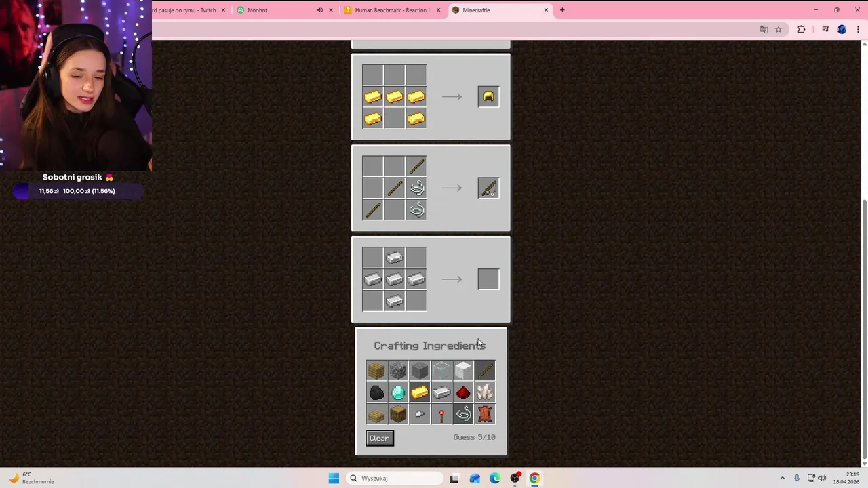
Task: Bookmark this page with star icon
Action: pos(778,29)
